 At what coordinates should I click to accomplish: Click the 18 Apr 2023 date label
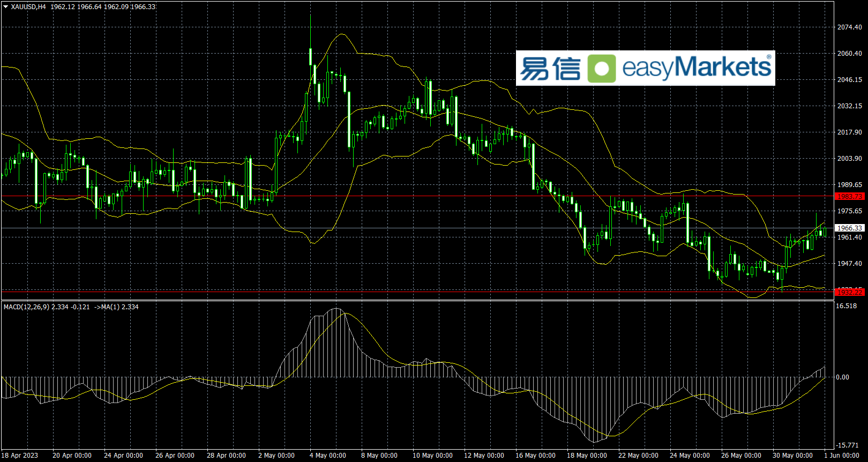coord(20,456)
